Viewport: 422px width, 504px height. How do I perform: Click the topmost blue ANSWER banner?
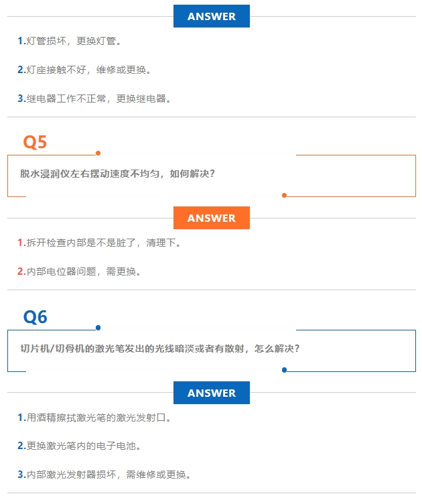pos(211,16)
